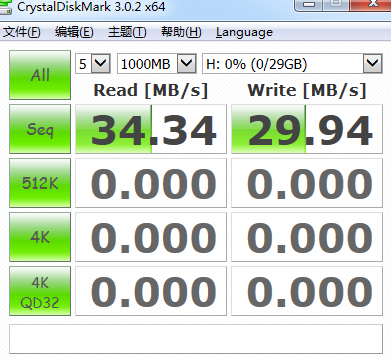The height and width of the screenshot is (360, 391).
Task: Select the 4K QD32 read result 0.000
Action: point(151,291)
